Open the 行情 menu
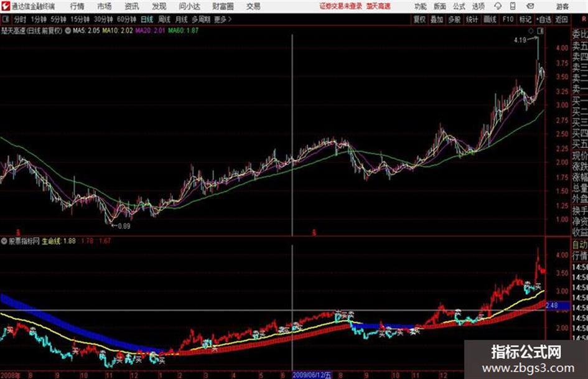Screen dimensions: 588x379 (x=77, y=6)
